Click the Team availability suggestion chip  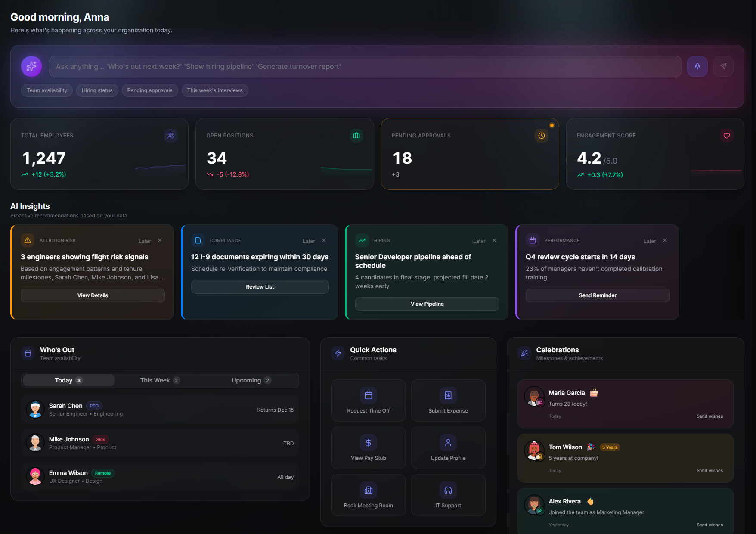click(x=47, y=90)
